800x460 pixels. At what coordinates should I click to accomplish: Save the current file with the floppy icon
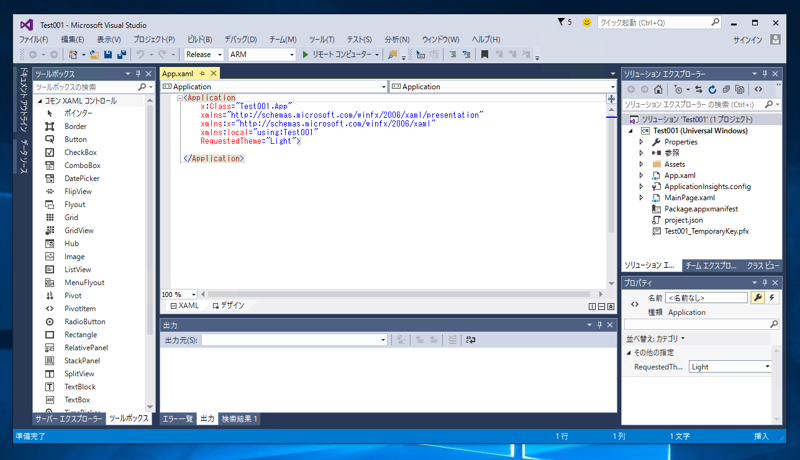[x=108, y=54]
